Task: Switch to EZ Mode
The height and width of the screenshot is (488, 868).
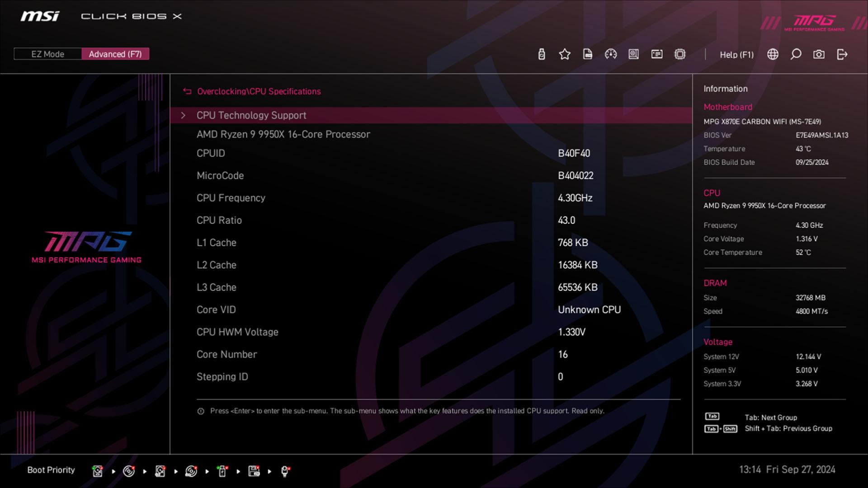Action: [47, 54]
